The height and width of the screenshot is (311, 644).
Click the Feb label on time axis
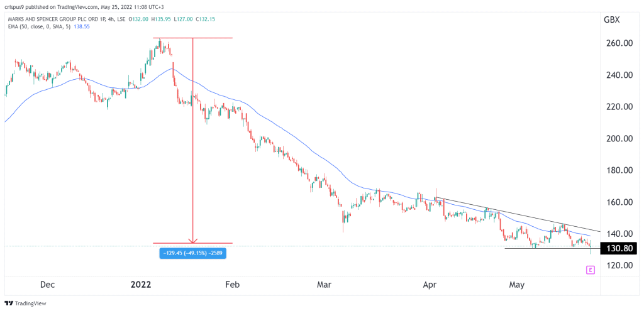tap(233, 285)
